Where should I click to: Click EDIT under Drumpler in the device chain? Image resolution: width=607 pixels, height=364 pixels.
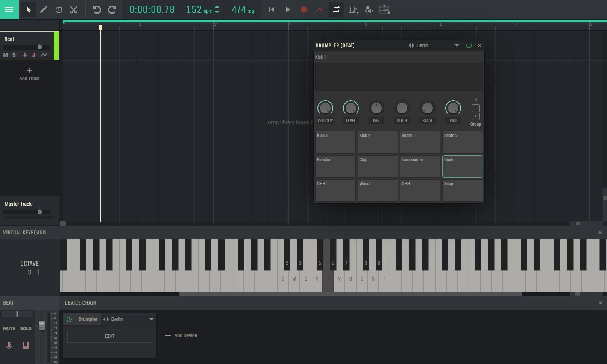point(109,336)
